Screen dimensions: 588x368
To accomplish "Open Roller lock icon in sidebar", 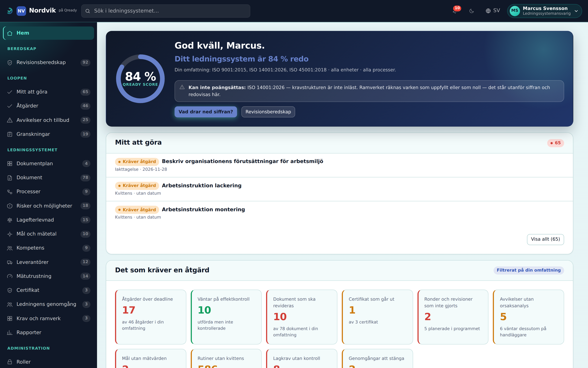I will 10,362.
